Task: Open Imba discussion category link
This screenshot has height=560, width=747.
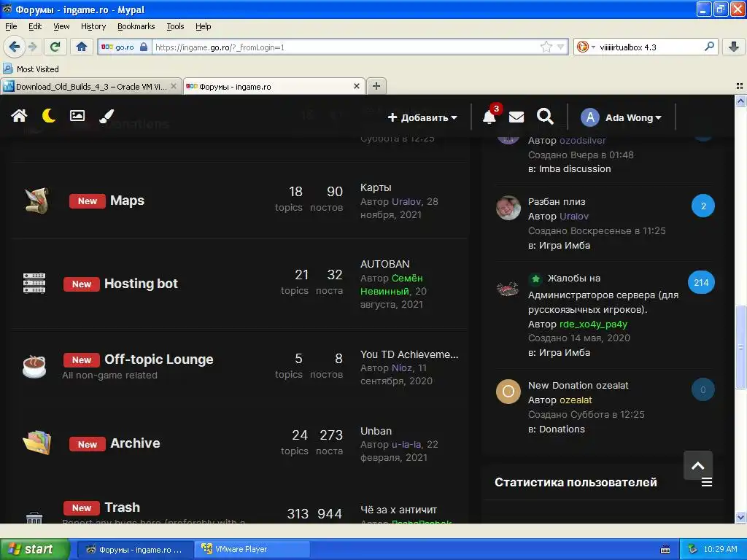Action: (x=575, y=168)
